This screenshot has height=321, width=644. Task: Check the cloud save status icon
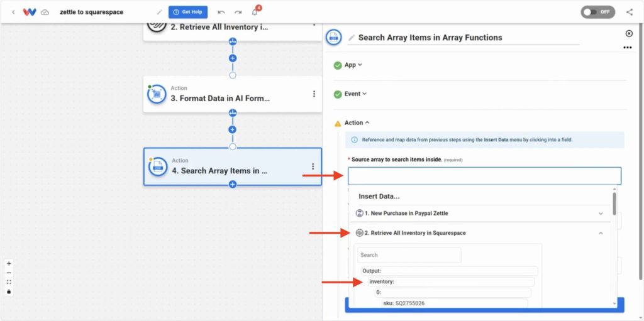(x=45, y=13)
